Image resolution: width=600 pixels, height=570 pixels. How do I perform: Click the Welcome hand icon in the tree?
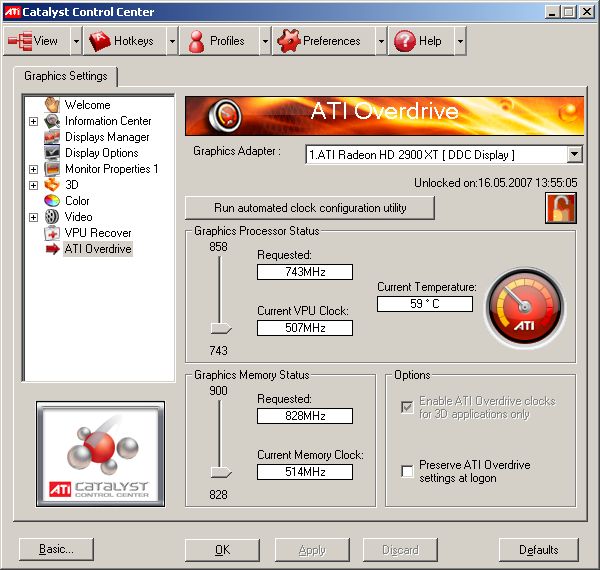click(52, 104)
